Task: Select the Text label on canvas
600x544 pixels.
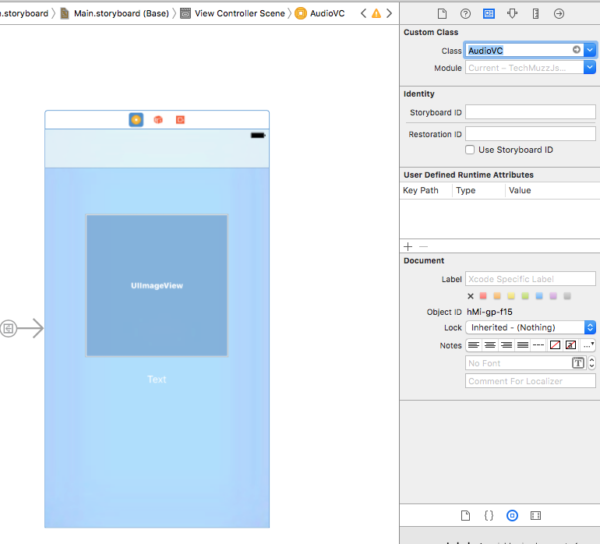Action: tap(157, 379)
